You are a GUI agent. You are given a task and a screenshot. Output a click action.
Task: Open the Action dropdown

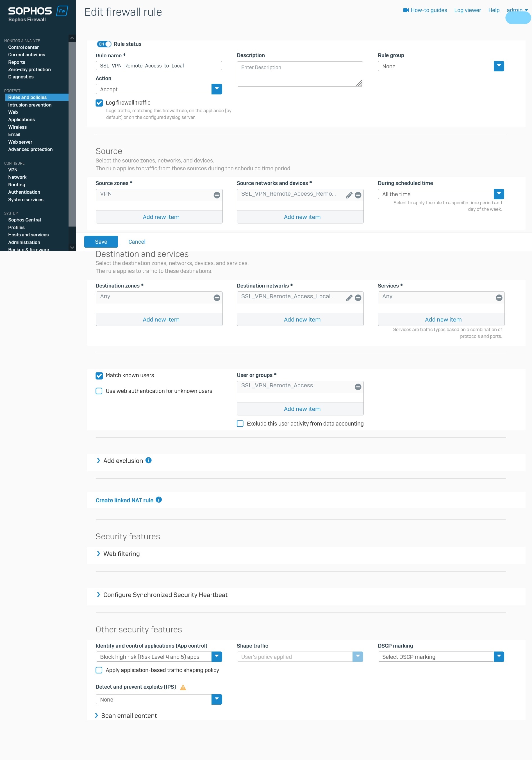159,89
